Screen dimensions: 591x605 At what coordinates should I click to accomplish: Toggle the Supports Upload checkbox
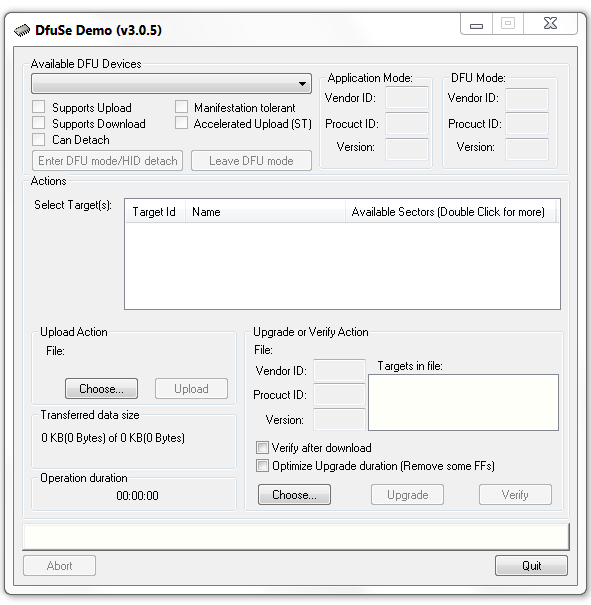[x=39, y=107]
